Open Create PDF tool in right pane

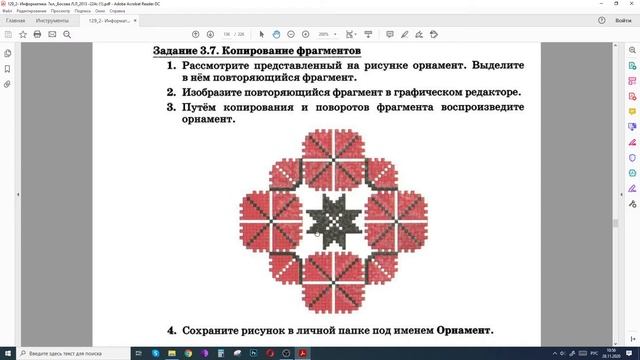pos(632,66)
